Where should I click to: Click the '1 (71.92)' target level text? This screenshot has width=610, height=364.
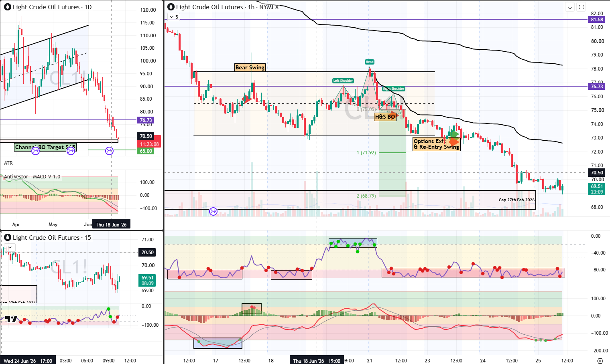tap(366, 153)
